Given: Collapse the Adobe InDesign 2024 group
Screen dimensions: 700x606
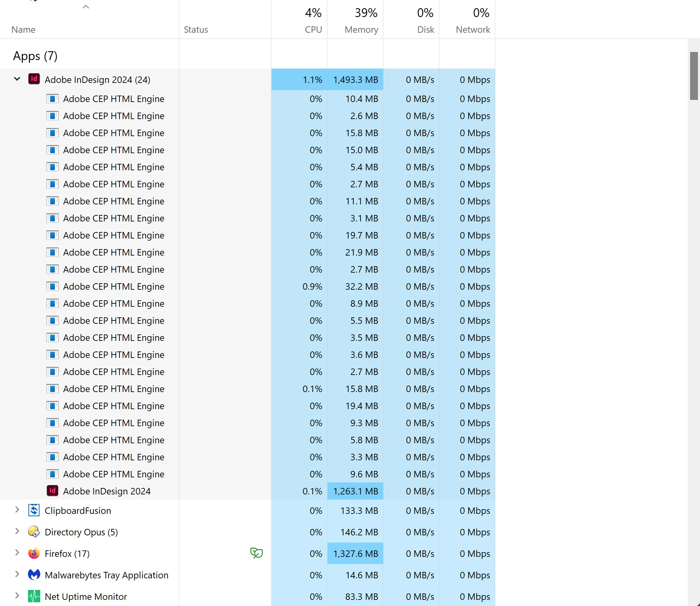Looking at the screenshot, I should (17, 79).
